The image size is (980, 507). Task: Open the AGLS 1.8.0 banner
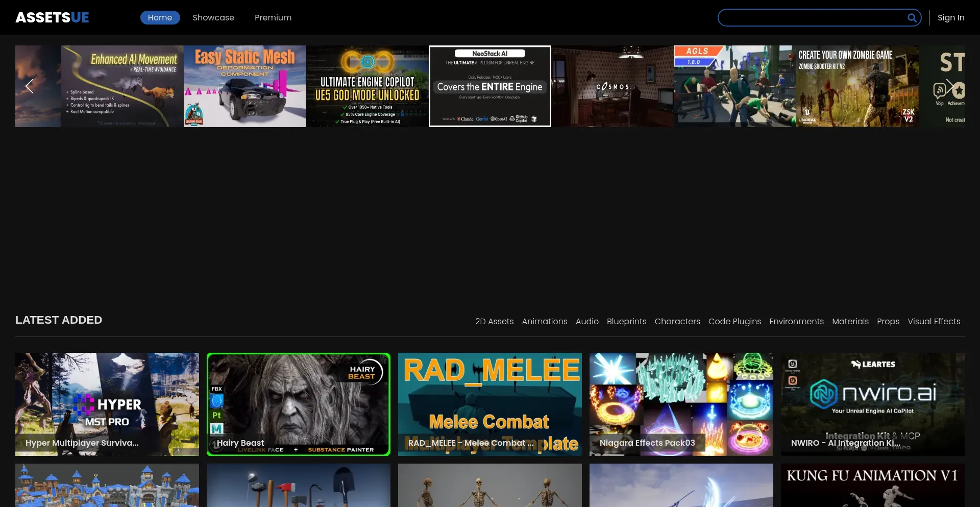coord(735,86)
